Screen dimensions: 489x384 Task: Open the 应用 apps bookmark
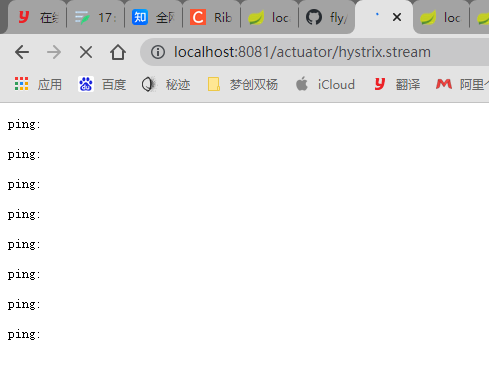click(x=38, y=84)
